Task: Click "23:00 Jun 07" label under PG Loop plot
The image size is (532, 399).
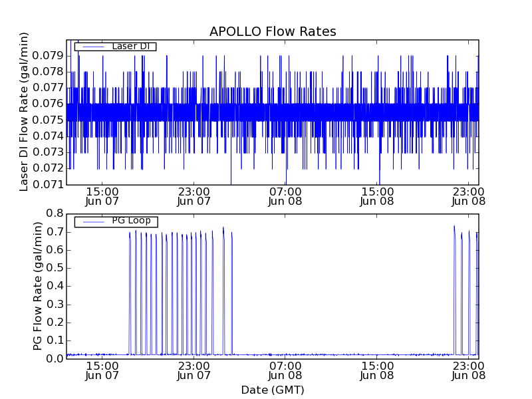Action: point(194,370)
